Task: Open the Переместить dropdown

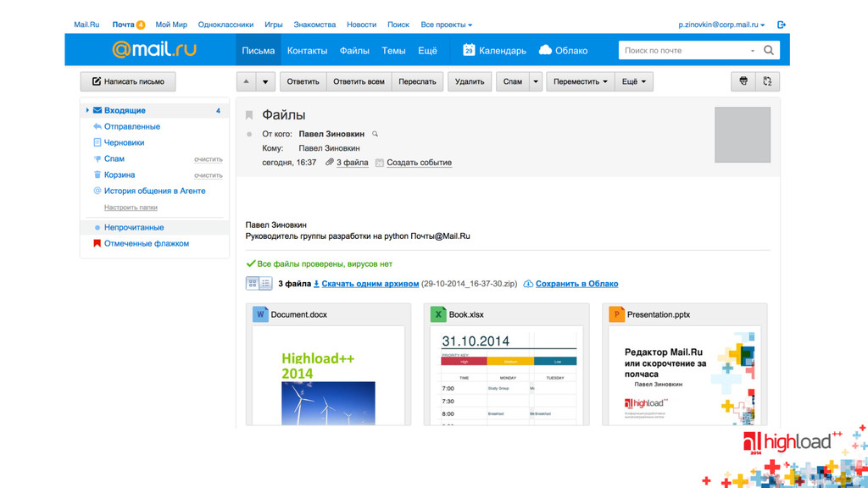Action: (x=580, y=82)
